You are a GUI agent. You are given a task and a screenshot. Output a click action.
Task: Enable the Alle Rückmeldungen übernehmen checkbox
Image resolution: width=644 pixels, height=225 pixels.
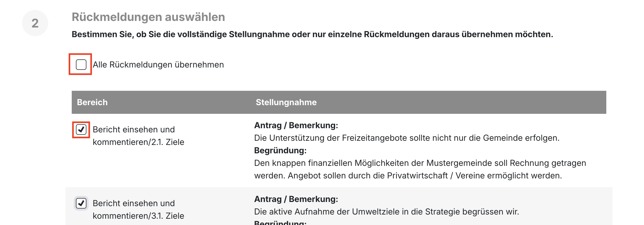click(81, 65)
